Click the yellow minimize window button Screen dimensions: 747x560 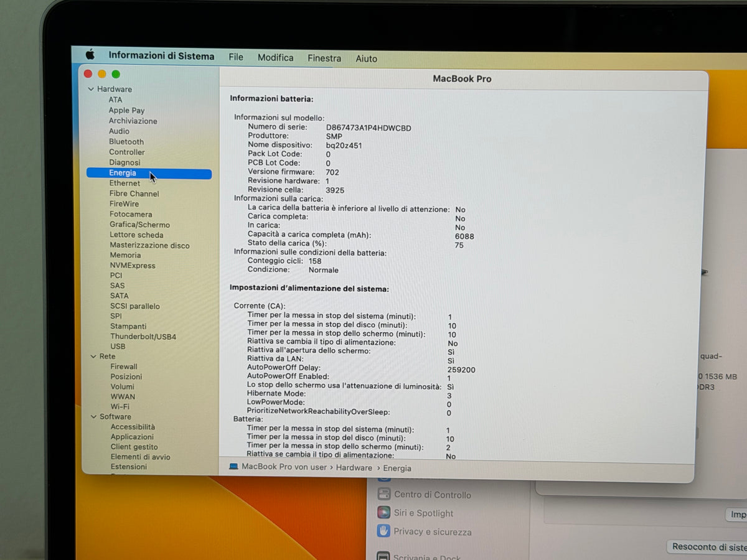click(x=102, y=74)
